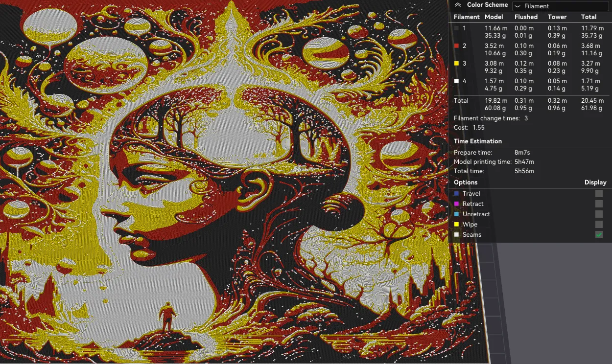Screen dimensions: 612x364
Task: Click the overall total weight 61.98 g
Action: (591, 108)
